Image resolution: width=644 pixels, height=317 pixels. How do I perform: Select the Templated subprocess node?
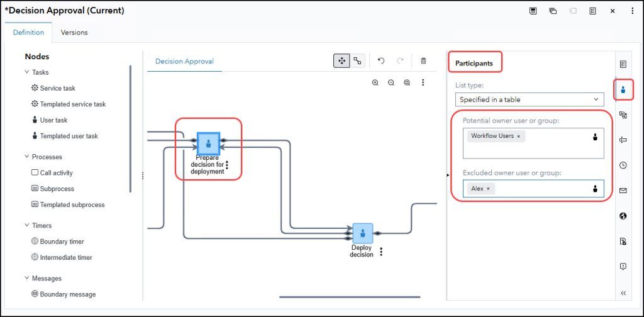pos(68,204)
